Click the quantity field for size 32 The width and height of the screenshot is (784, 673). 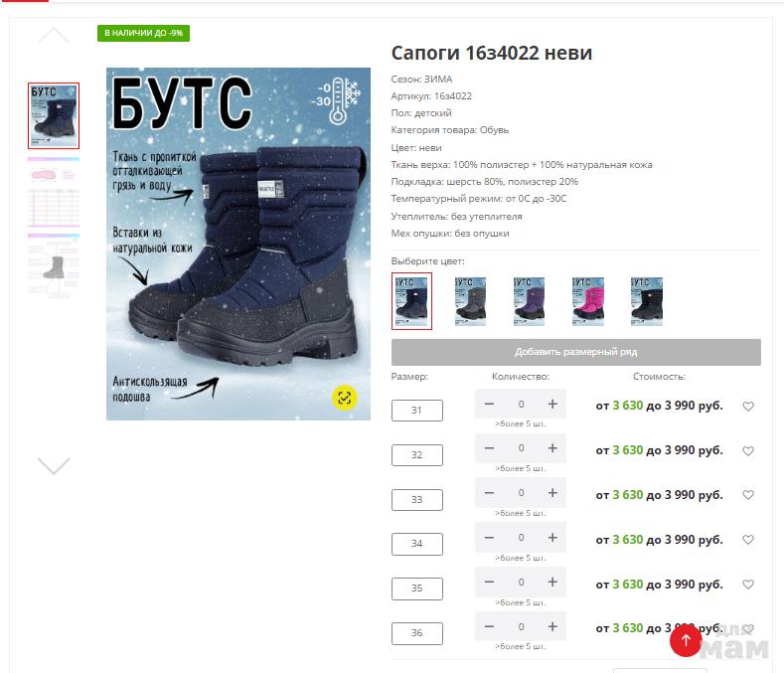[521, 448]
